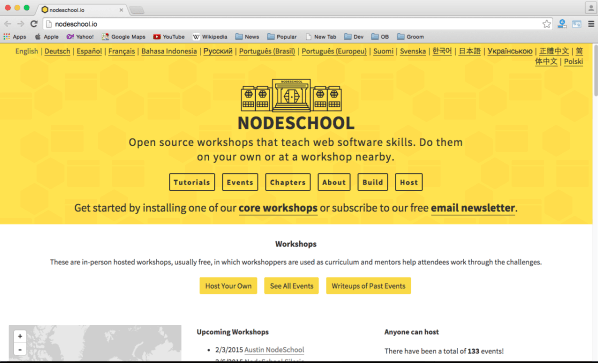Screen dimensions: 598x363
Task: Open the Wikipedia bookmark
Action: [210, 37]
